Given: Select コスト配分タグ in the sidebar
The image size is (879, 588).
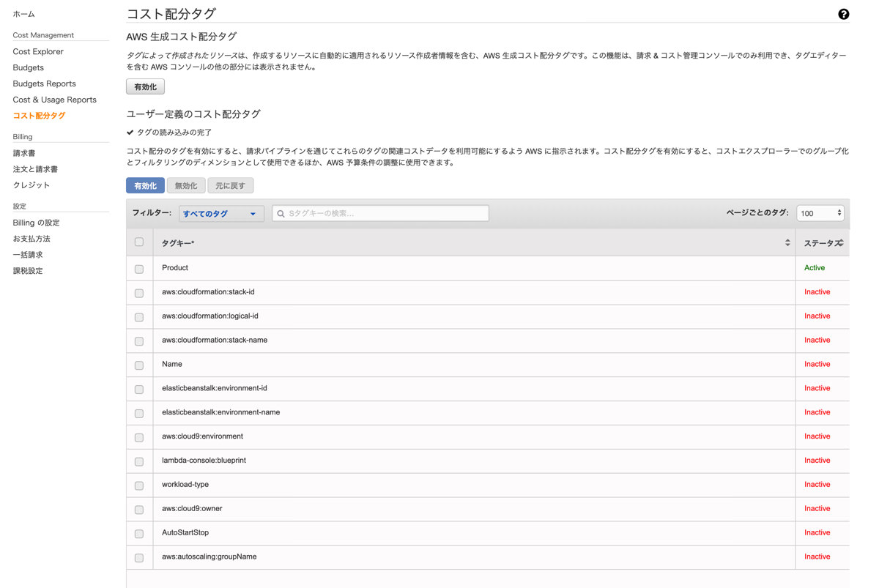Looking at the screenshot, I should pyautogui.click(x=37, y=115).
